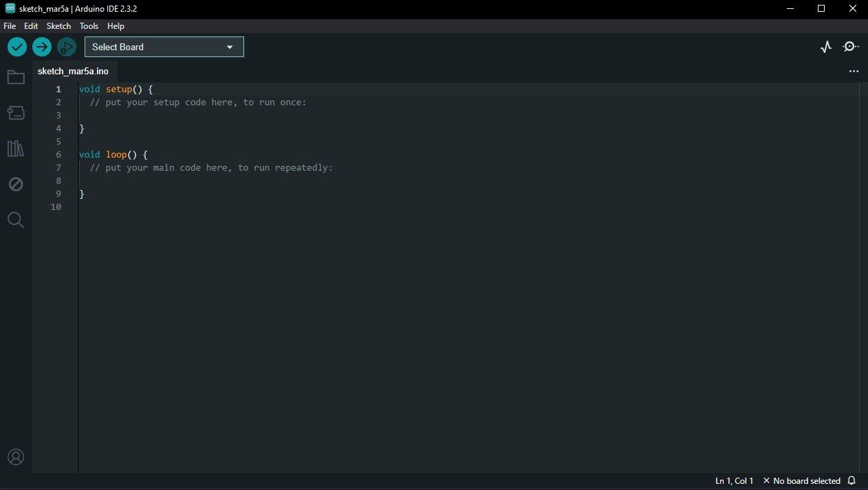Click the editor vertical scrollbar track
Image resolution: width=868 pixels, height=490 pixels.
(x=863, y=277)
